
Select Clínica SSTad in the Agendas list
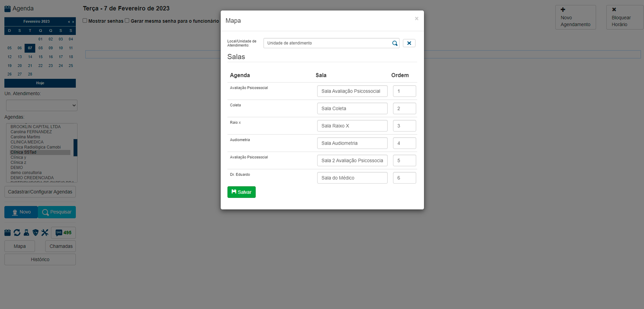[x=23, y=152]
